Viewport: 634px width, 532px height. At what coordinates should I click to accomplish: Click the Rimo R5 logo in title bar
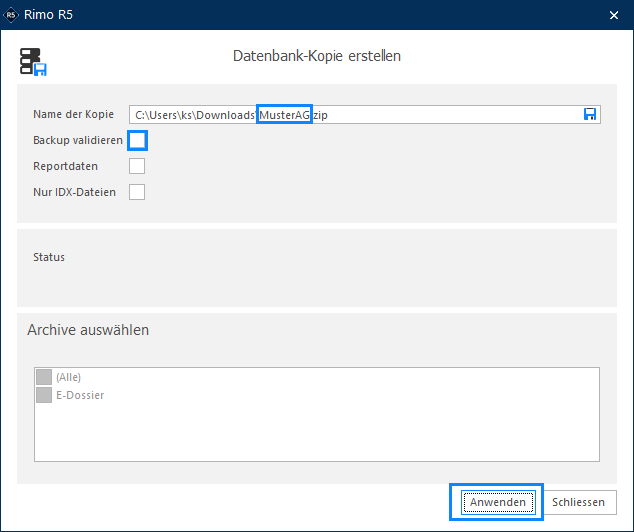11,15
